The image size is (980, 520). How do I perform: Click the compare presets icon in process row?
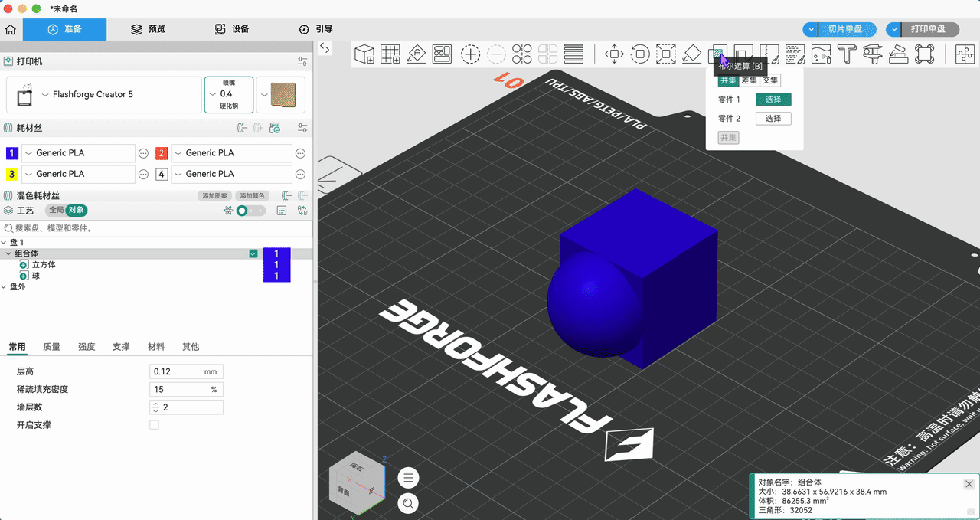pyautogui.click(x=302, y=211)
